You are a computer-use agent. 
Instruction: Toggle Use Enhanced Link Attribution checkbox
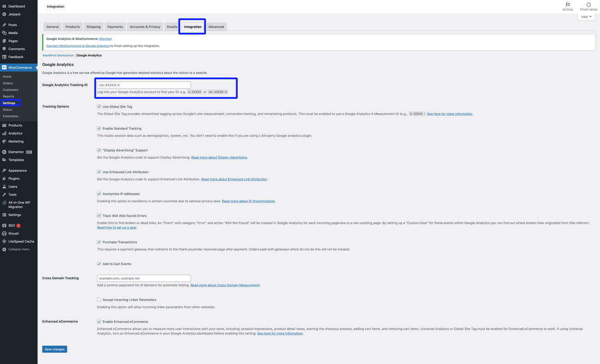pyautogui.click(x=99, y=172)
